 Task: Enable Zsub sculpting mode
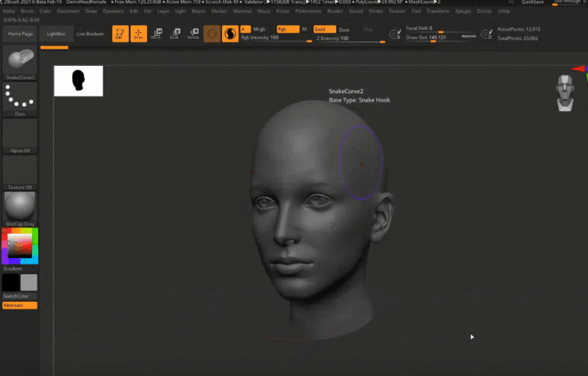pos(345,29)
